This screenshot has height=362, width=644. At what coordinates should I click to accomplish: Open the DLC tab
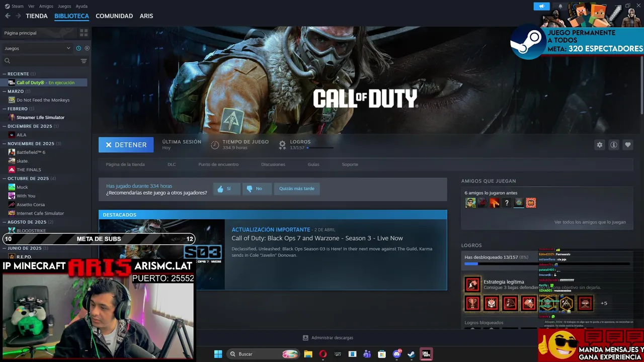point(172,164)
